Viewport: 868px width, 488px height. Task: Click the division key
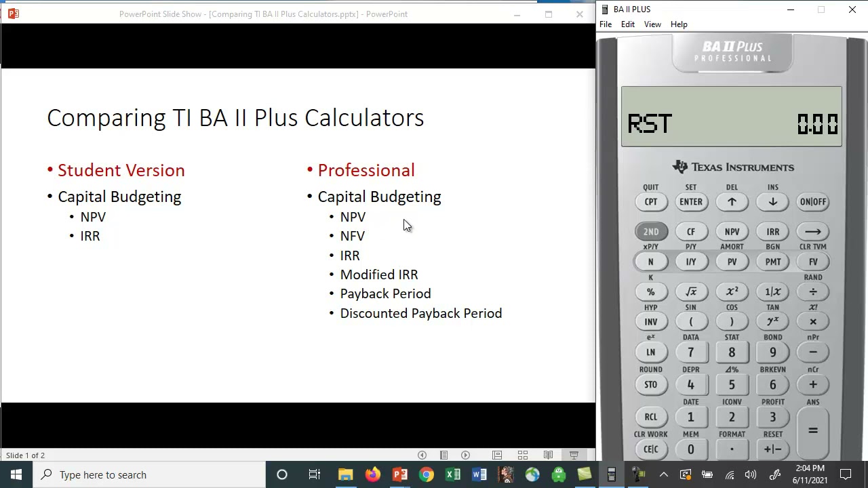(813, 292)
